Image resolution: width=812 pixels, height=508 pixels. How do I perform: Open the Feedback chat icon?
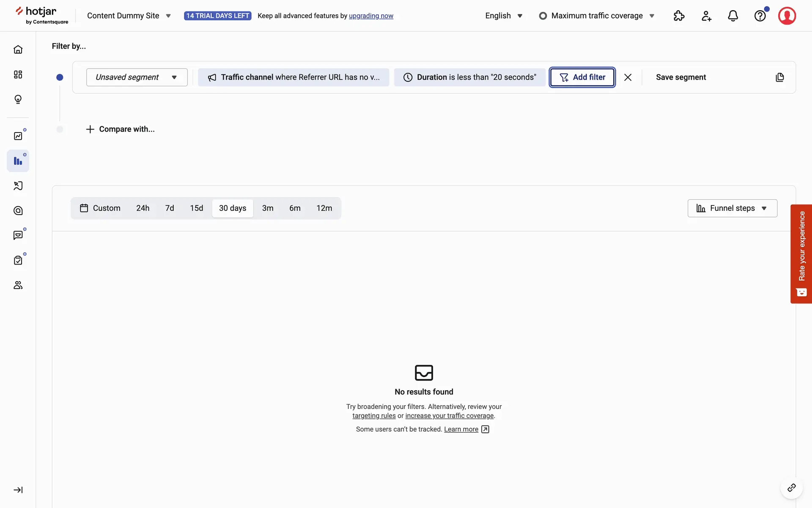[18, 235]
